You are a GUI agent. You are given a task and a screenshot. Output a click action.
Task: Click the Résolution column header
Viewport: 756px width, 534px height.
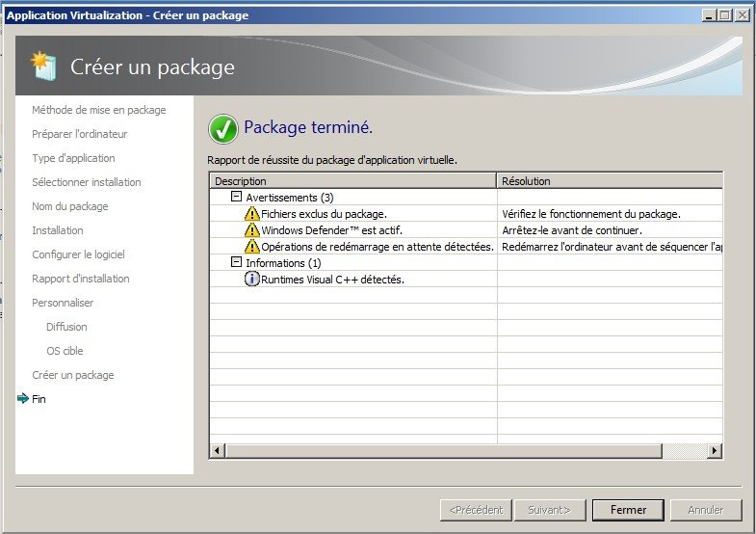609,181
